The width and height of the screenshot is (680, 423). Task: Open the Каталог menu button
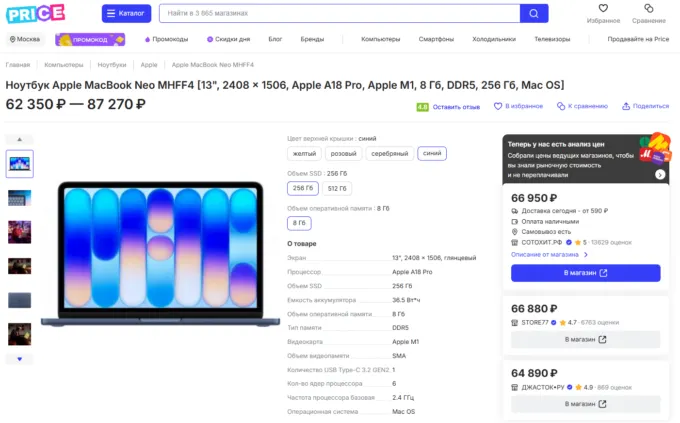click(x=126, y=13)
